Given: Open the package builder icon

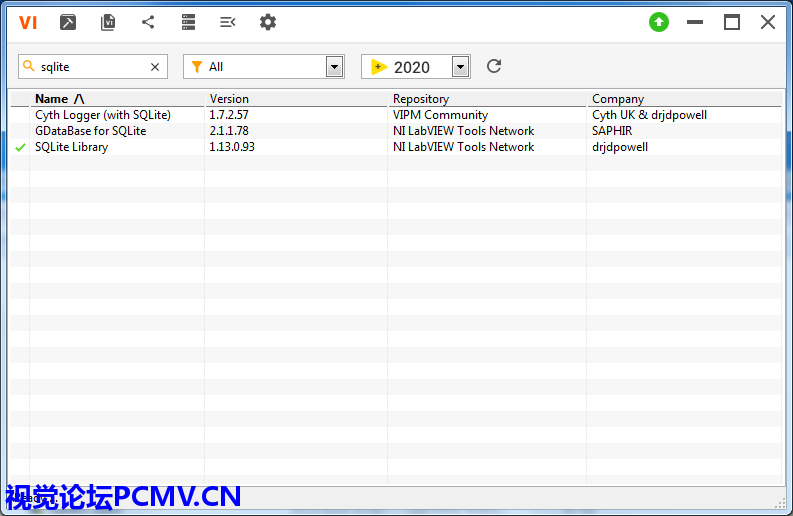Looking at the screenshot, I should click(68, 22).
